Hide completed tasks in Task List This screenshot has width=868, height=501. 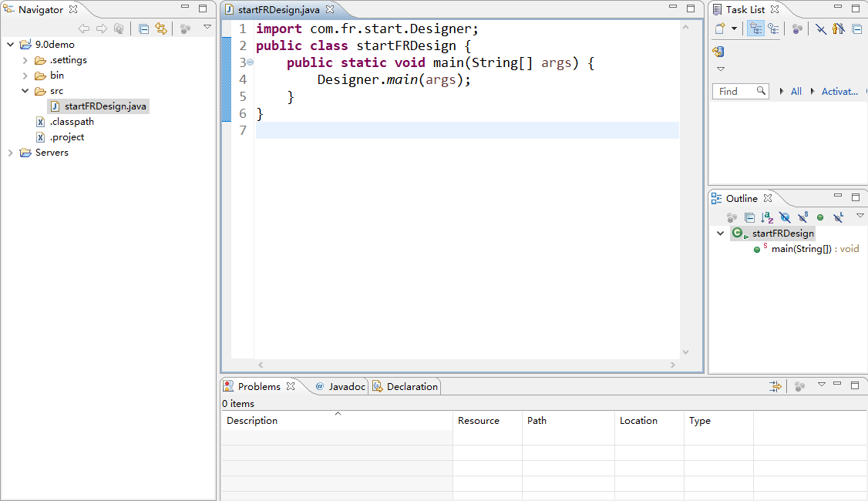tap(821, 29)
